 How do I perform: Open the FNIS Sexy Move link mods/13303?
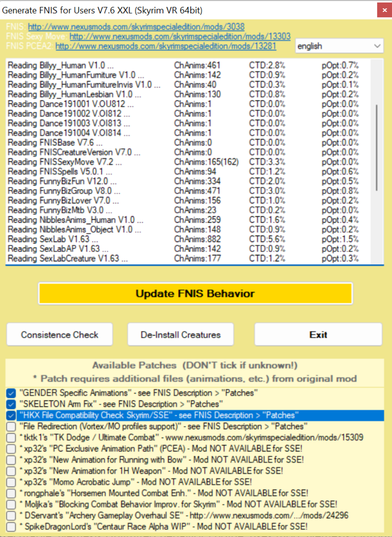[180, 36]
